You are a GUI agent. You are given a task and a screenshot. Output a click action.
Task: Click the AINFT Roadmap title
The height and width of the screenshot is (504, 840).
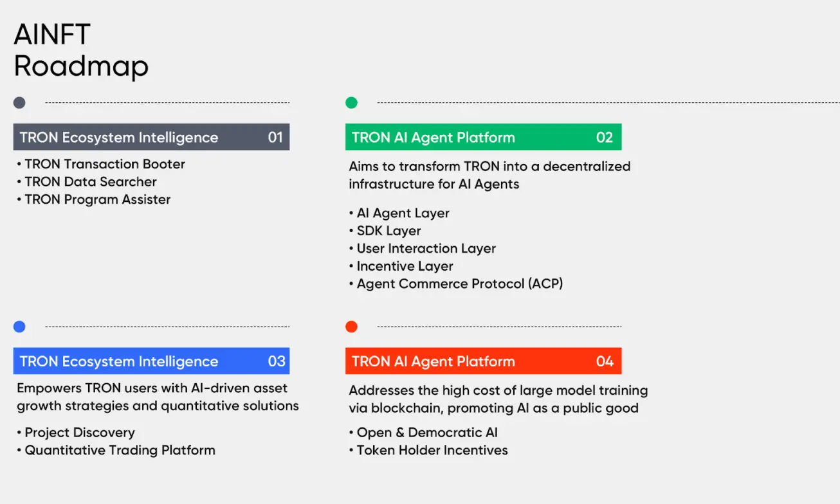(81, 50)
